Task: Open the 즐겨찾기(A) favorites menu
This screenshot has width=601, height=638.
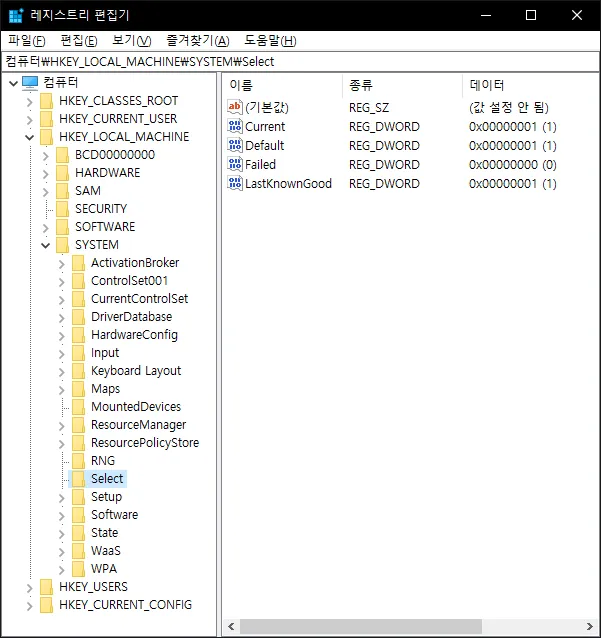Action: click(x=197, y=40)
